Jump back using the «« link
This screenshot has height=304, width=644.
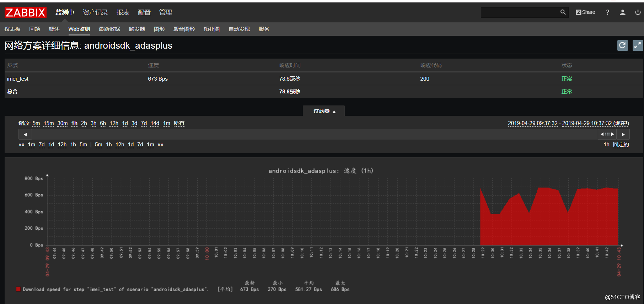pyautogui.click(x=21, y=145)
